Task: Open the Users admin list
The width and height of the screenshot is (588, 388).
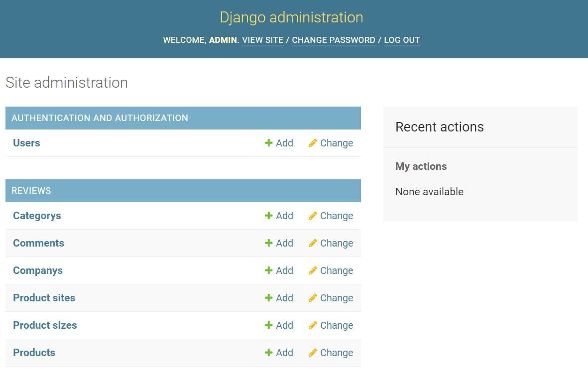Action: coord(26,143)
